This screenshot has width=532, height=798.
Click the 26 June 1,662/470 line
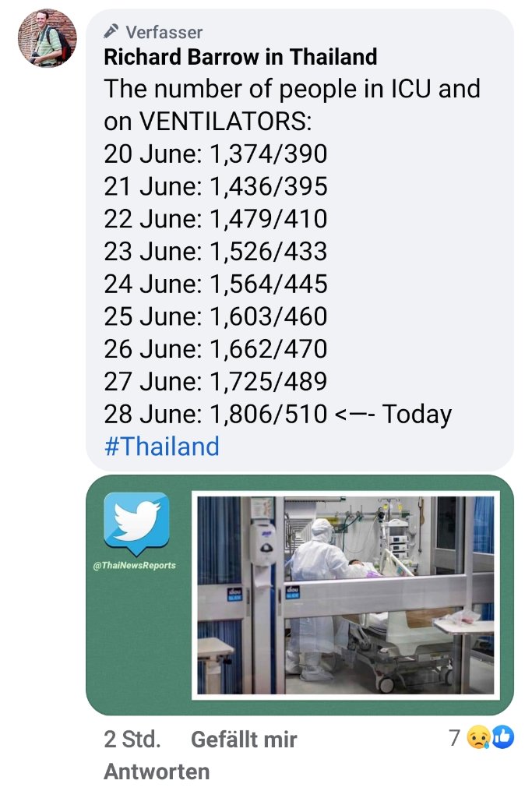pos(216,349)
